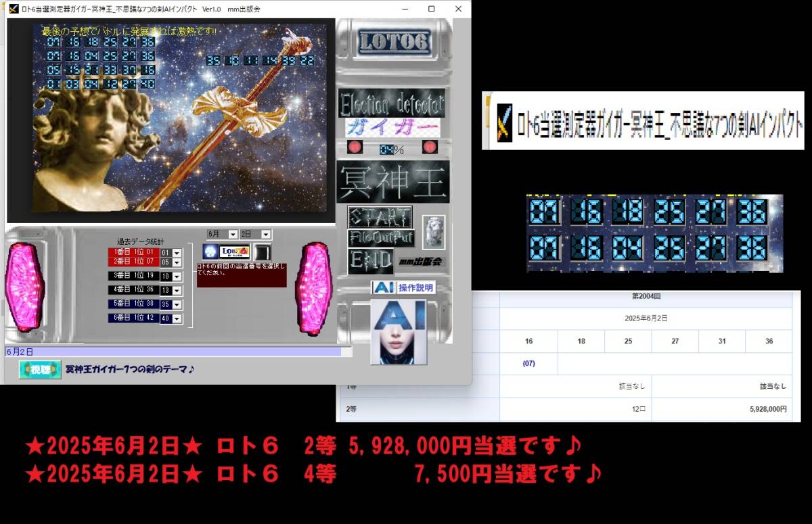Click the percent progress readout
The width and height of the screenshot is (812, 524).
[392, 148]
